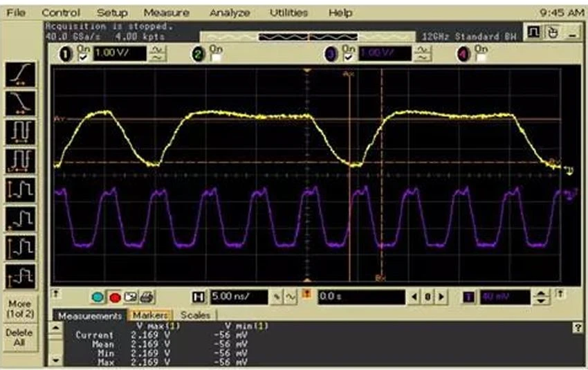
Task: Click the channel 3 ground marker at right edge
Action: tap(571, 196)
